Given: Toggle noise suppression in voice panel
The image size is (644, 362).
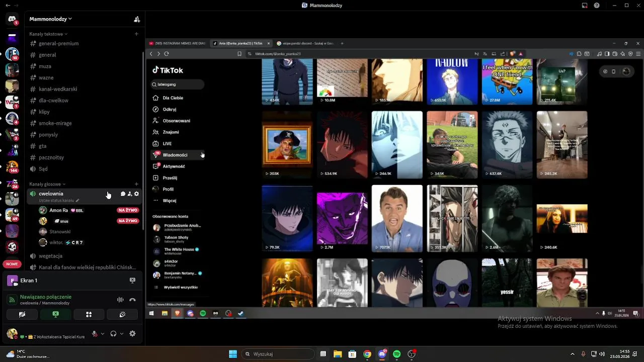Looking at the screenshot, I should pyautogui.click(x=120, y=300).
